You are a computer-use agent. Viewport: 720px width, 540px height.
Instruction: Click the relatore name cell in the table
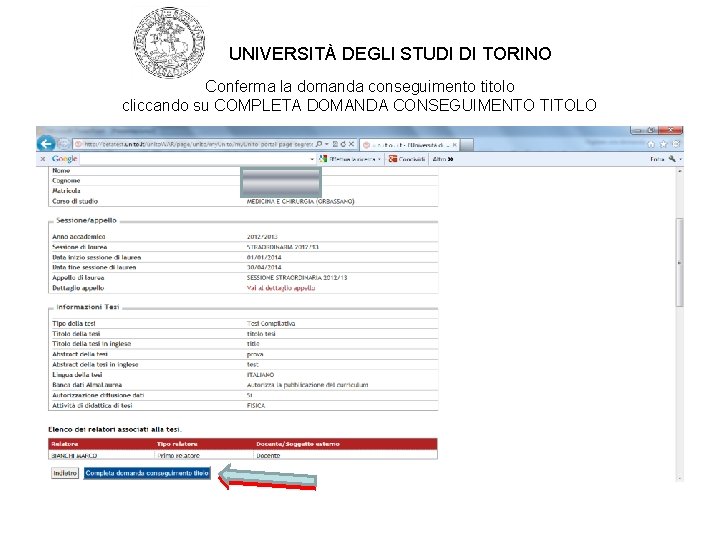[x=74, y=456]
